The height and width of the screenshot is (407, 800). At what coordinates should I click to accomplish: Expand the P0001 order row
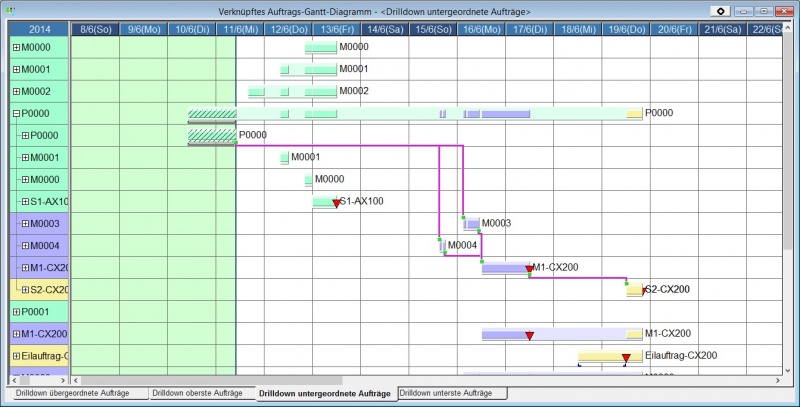tap(15, 312)
